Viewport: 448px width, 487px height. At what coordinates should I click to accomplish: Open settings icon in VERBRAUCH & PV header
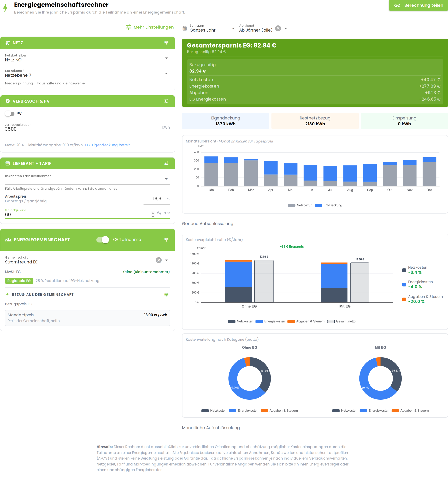(166, 101)
